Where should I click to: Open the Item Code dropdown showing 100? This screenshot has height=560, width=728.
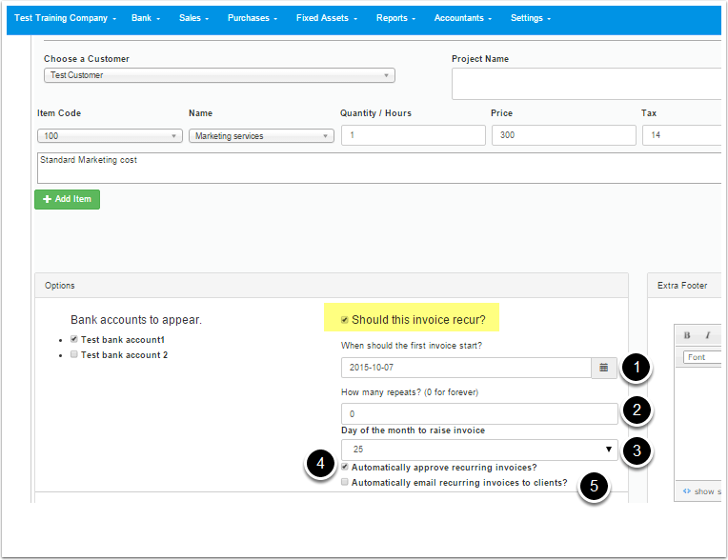click(x=110, y=136)
